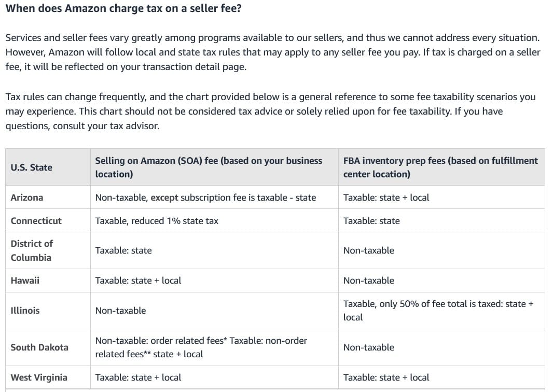This screenshot has height=392, width=553.
Task: Click the 'Services and seller fees vary' paragraph
Action: [x=272, y=52]
